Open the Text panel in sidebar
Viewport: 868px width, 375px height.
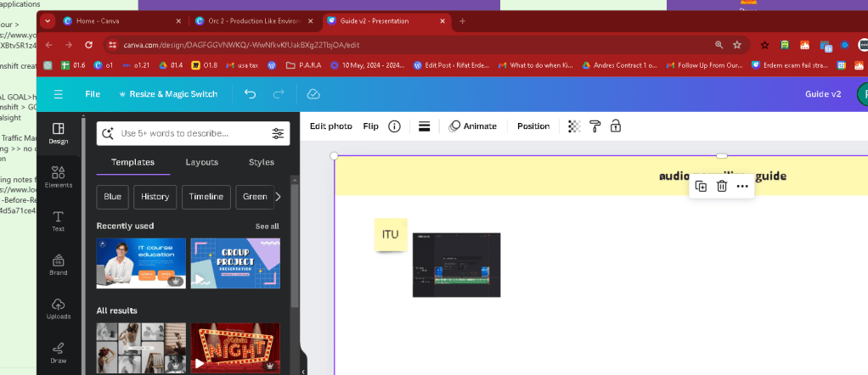point(58,221)
